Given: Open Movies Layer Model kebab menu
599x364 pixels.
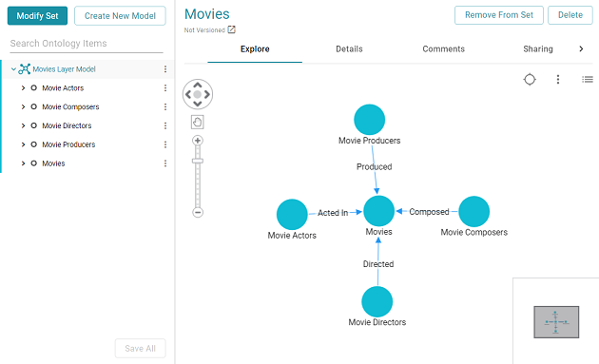Looking at the screenshot, I should [165, 69].
